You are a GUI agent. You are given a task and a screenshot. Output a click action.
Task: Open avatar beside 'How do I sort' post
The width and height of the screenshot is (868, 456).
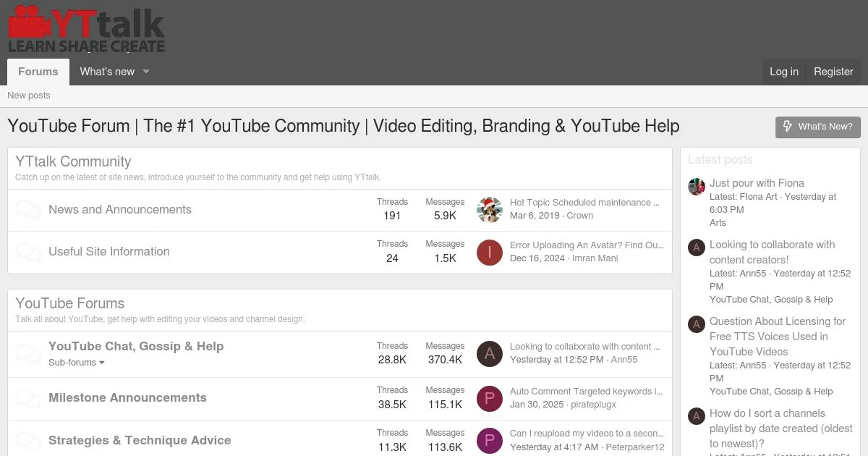click(x=697, y=416)
